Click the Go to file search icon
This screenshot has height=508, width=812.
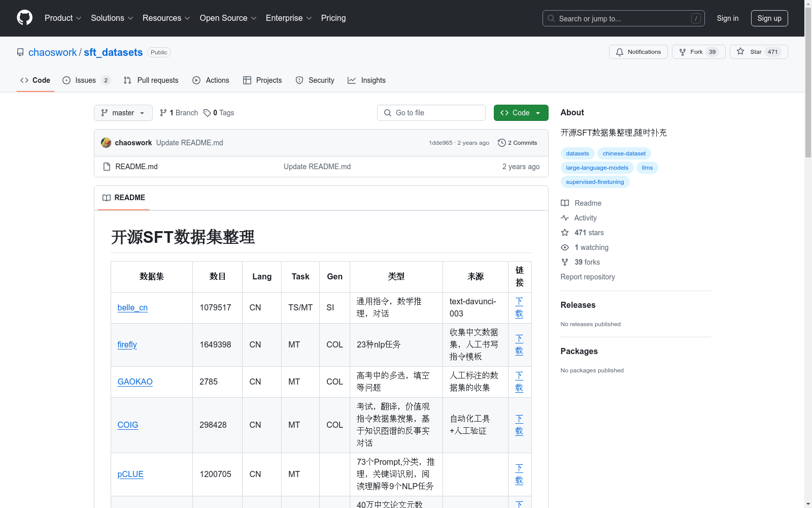click(388, 113)
